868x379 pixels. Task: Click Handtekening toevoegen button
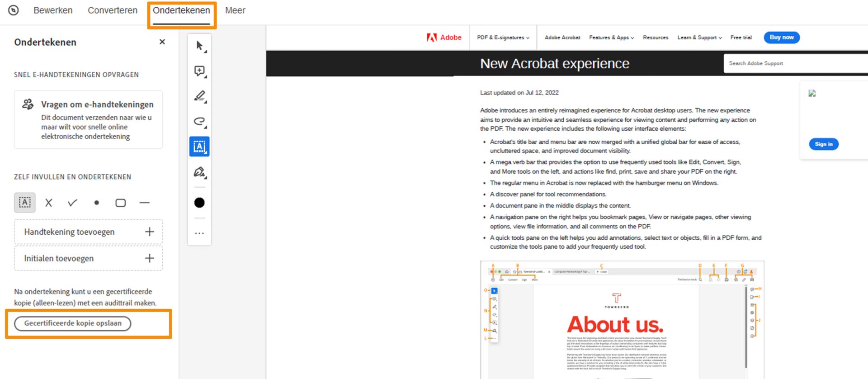coord(88,232)
